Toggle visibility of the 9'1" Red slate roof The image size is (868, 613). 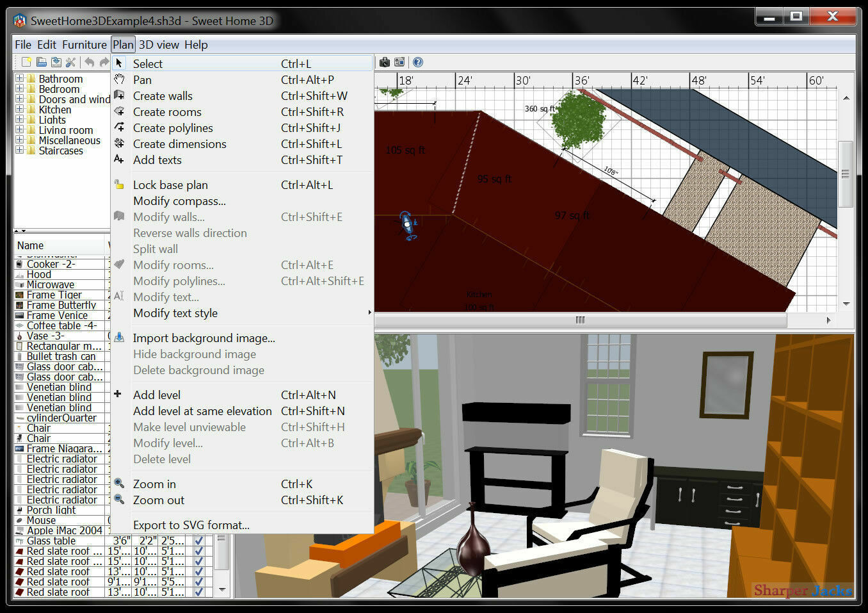pos(199,582)
